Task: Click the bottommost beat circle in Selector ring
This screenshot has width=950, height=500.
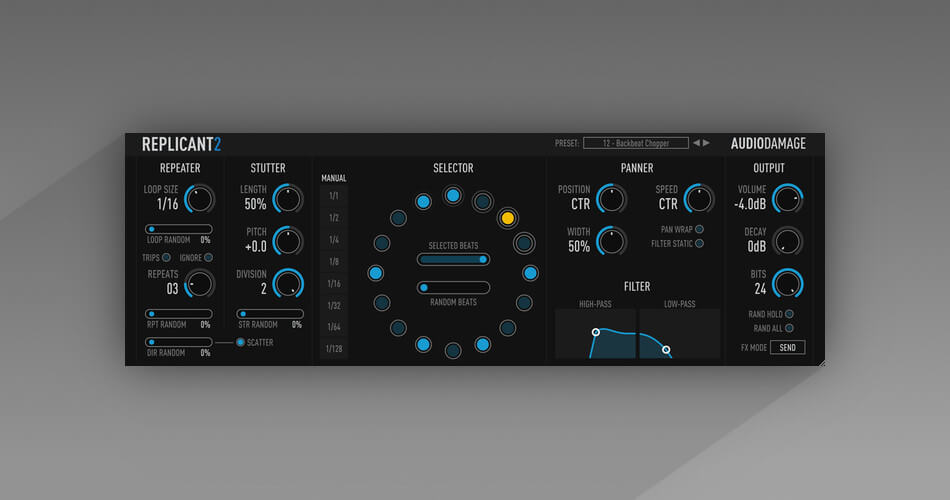Action: (x=453, y=350)
